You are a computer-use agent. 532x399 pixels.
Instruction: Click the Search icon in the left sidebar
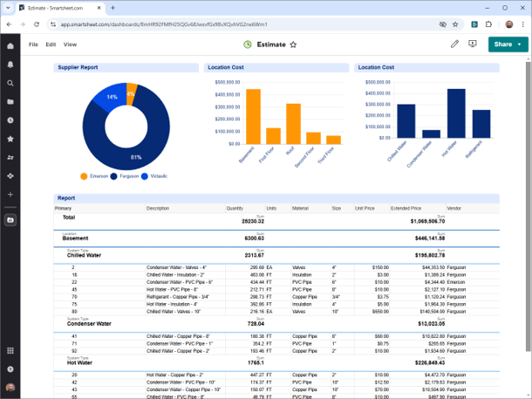point(10,83)
